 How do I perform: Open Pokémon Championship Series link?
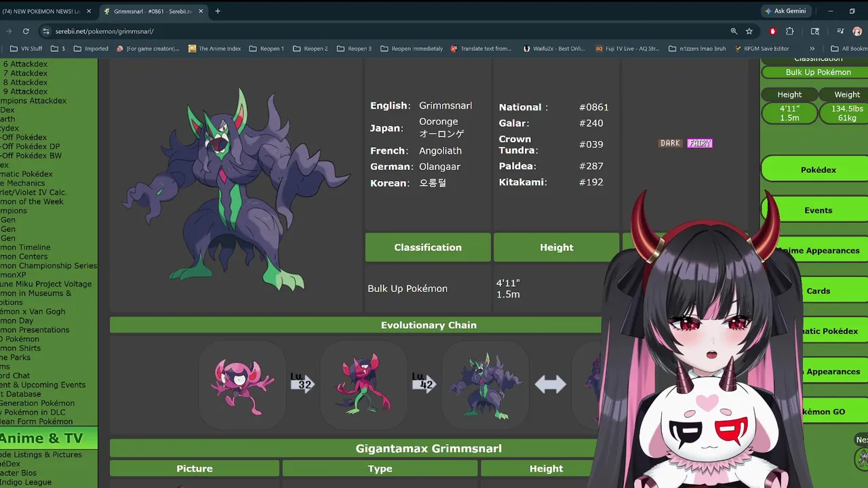point(48,266)
